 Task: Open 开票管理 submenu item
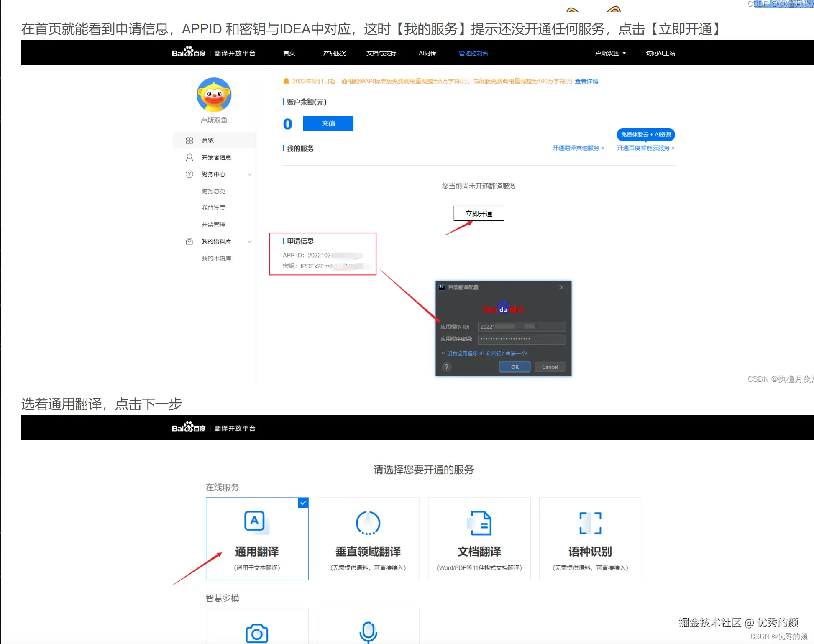213,225
